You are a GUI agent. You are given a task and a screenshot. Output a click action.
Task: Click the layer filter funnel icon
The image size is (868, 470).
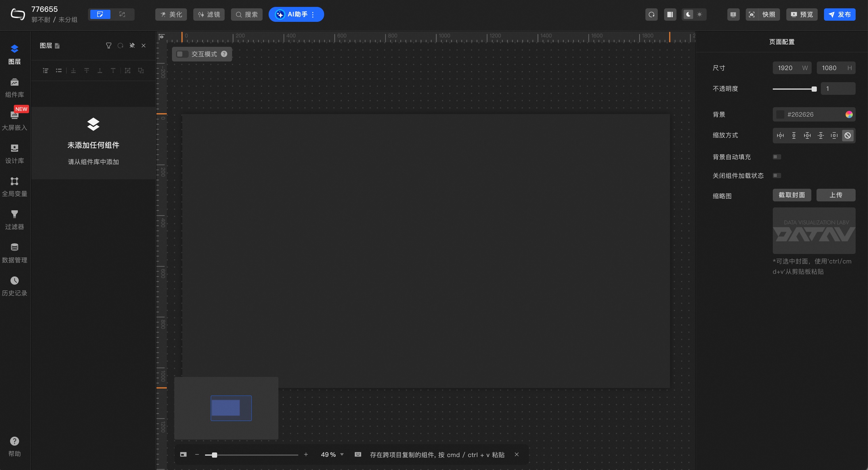click(108, 45)
